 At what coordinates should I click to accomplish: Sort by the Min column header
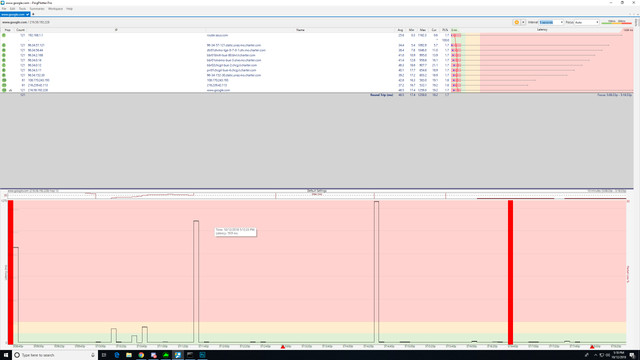pos(411,30)
